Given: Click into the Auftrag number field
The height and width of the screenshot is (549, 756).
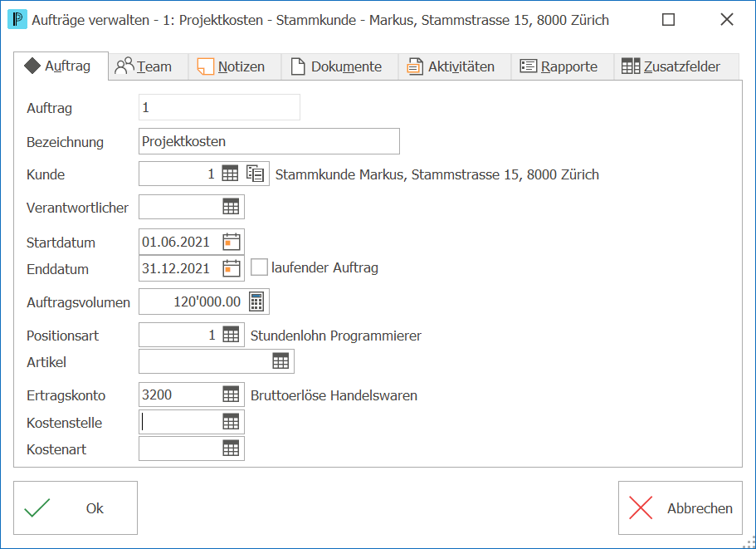Looking at the screenshot, I should point(219,107).
